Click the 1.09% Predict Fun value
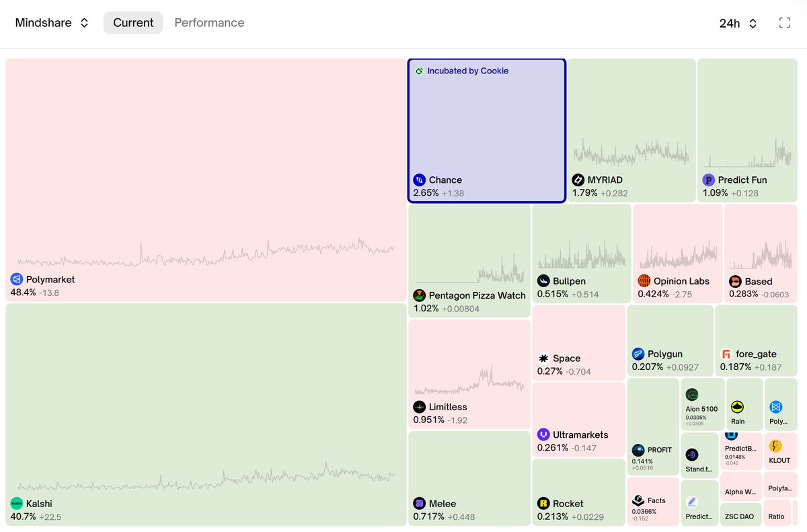The image size is (807, 532). pyautogui.click(x=716, y=193)
